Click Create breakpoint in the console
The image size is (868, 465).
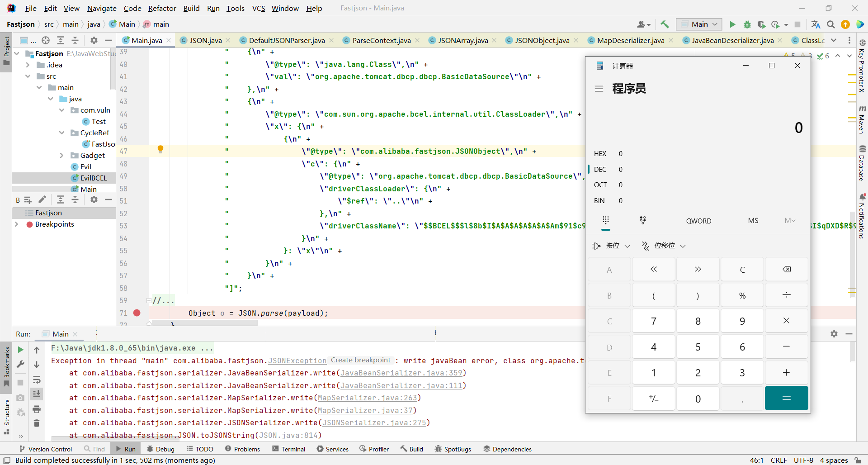click(x=360, y=360)
